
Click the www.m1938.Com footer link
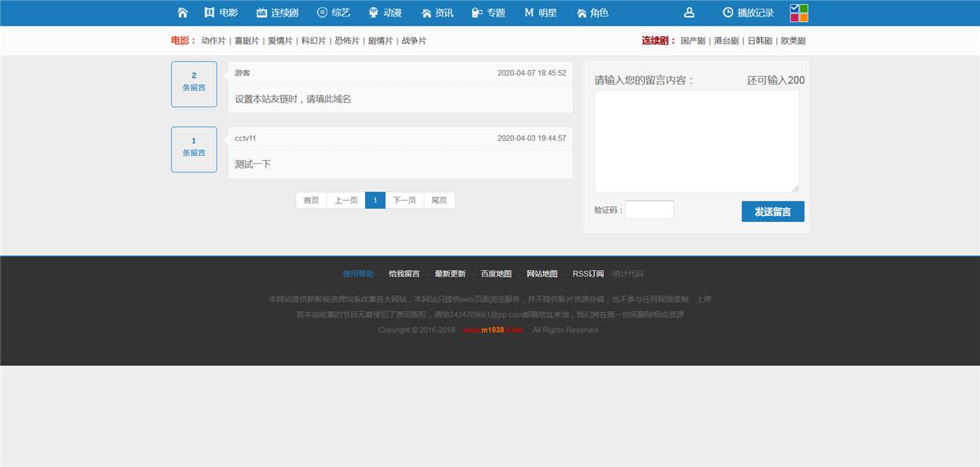click(x=493, y=330)
